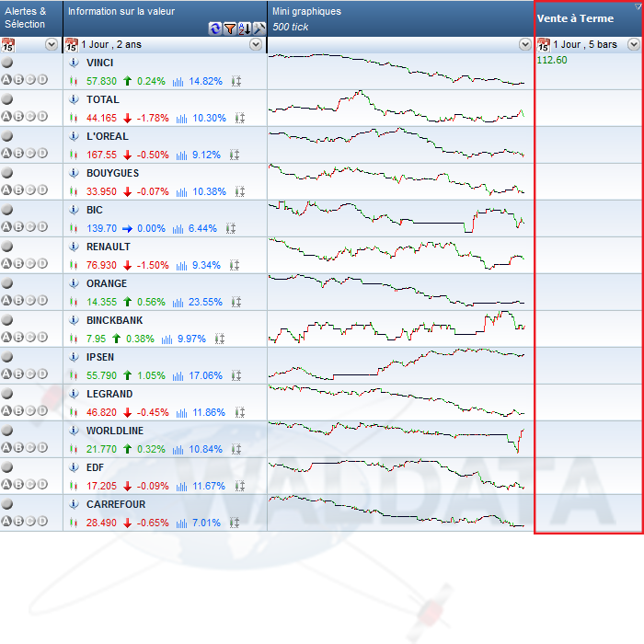Screen dimensions: 644x644
Task: Click BINCKBANK price 7.95
Action: point(96,339)
